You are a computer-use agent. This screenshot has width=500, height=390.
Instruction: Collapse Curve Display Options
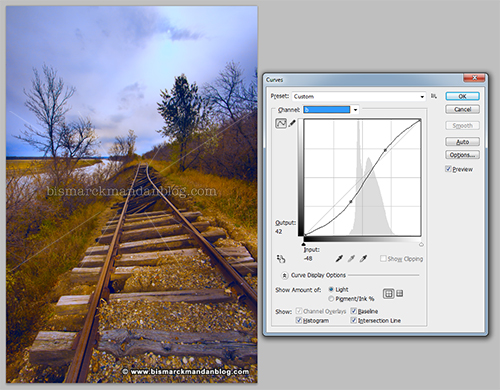(x=284, y=275)
